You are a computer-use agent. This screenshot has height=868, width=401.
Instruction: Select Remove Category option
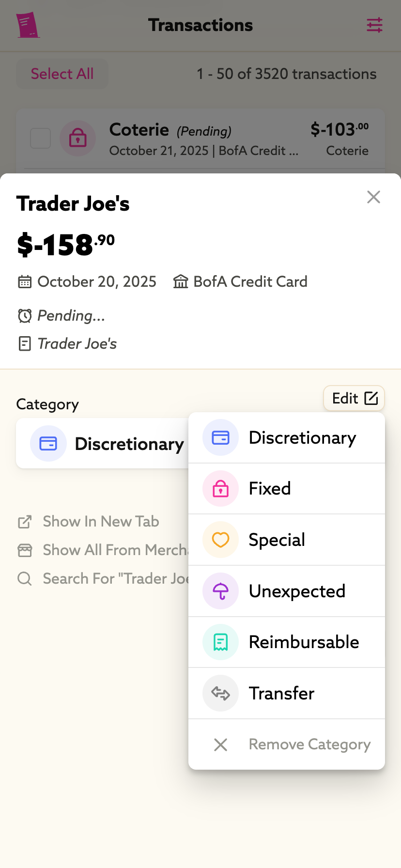point(309,744)
